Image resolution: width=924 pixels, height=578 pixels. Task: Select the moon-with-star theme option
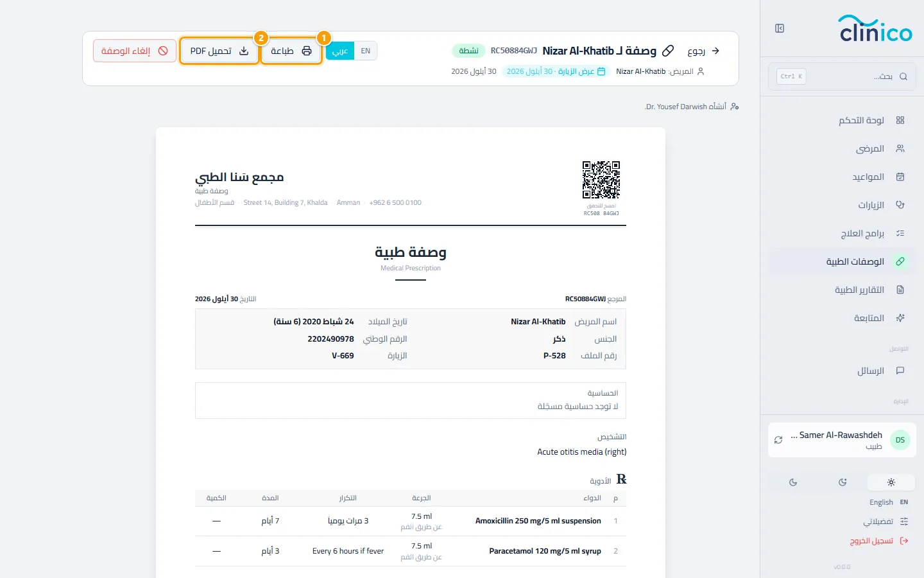(x=843, y=482)
